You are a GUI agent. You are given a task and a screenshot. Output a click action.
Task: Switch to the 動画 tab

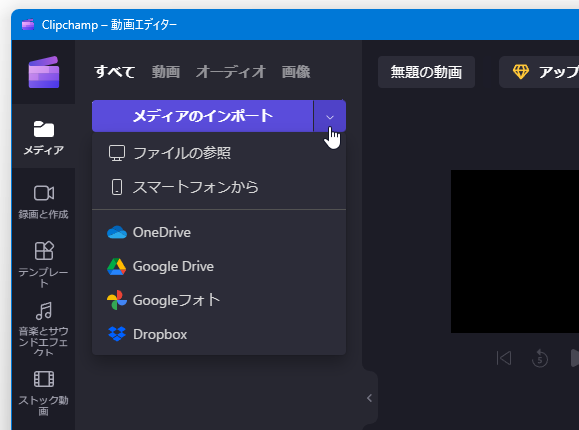pos(166,72)
